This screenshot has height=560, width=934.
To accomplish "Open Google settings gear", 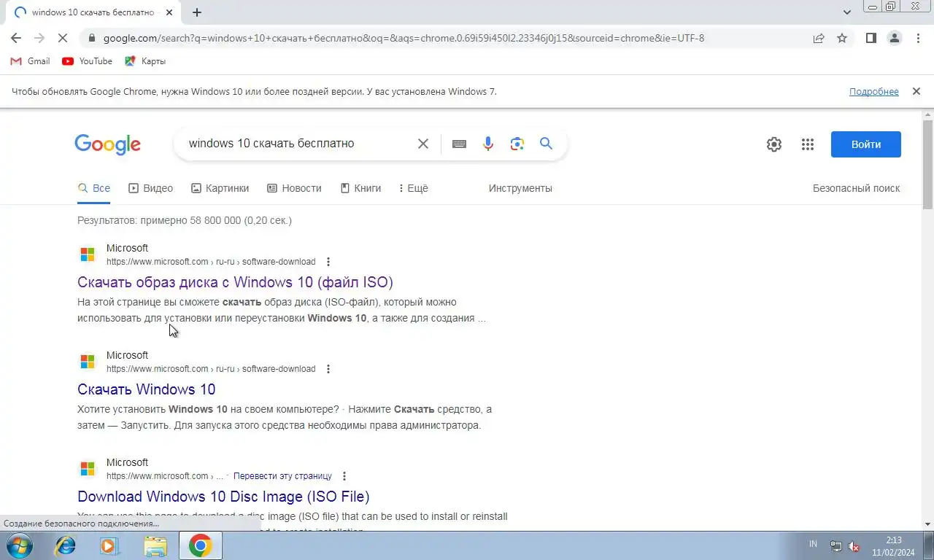I will click(774, 144).
